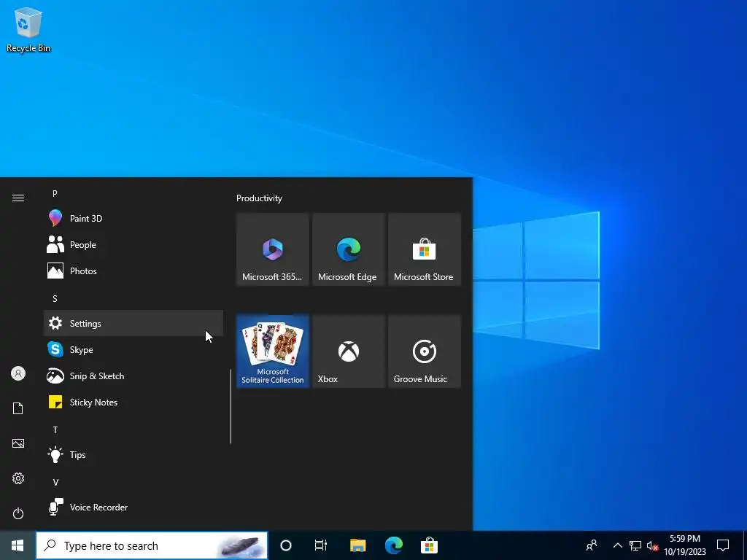The width and height of the screenshot is (747, 560).
Task: Jump to letter V header
Action: pos(55,483)
